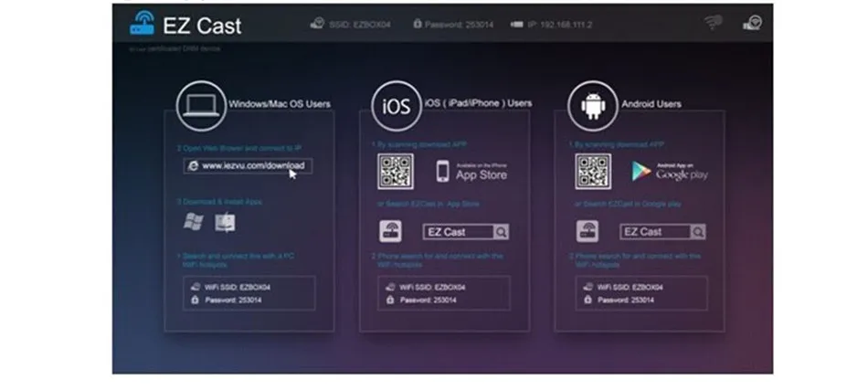Click the SSID router icon in header

coord(317,24)
